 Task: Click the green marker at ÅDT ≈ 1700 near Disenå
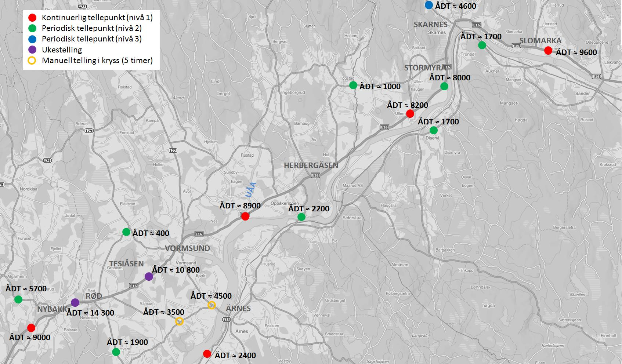(x=434, y=130)
